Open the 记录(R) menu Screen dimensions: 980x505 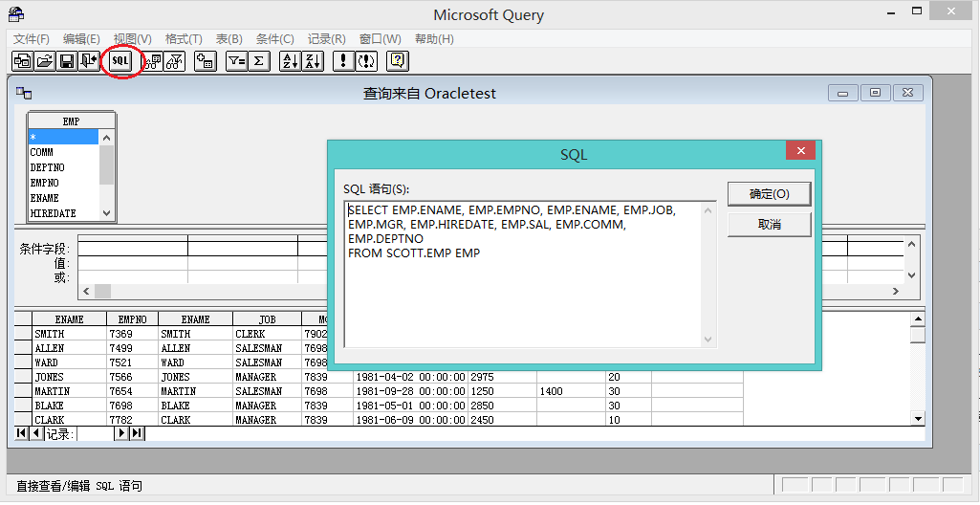(326, 39)
